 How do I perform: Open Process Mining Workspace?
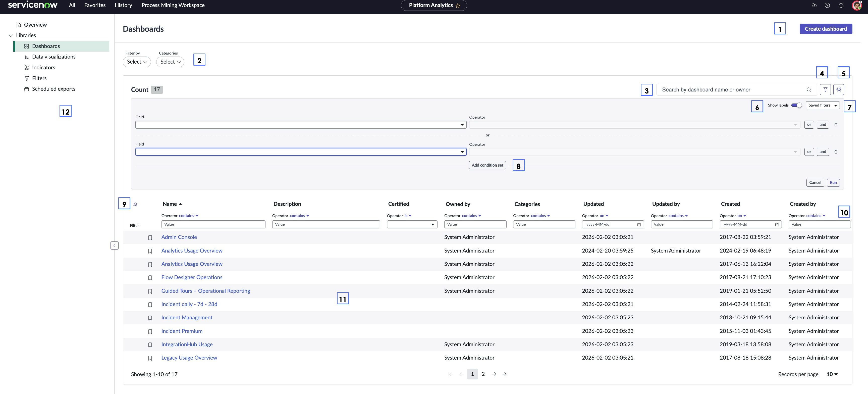(173, 5)
